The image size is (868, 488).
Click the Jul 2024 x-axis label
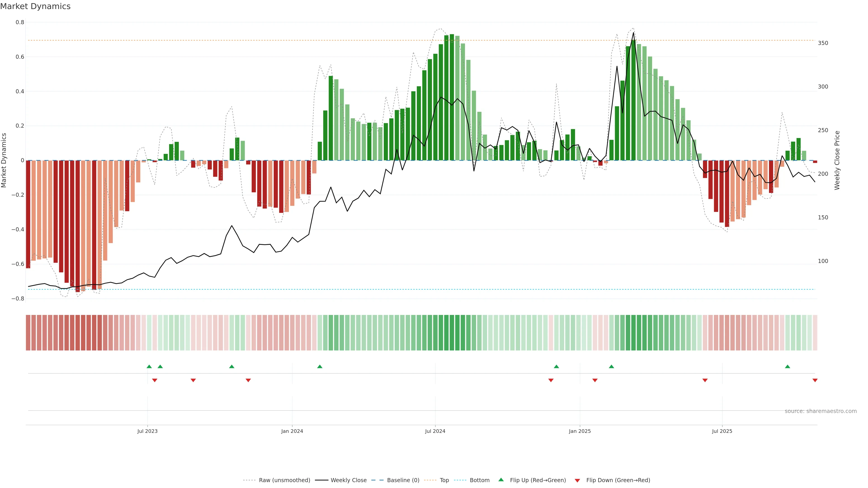click(435, 431)
